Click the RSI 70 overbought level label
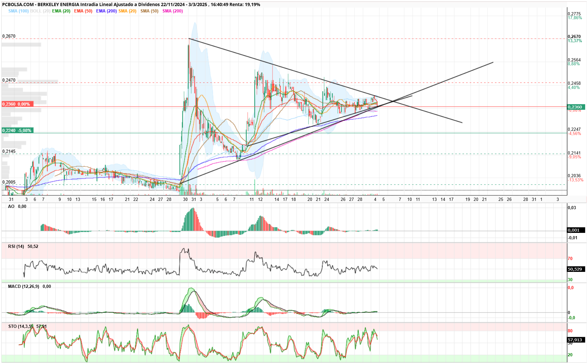Screen dimensions: 588x364 (570, 258)
